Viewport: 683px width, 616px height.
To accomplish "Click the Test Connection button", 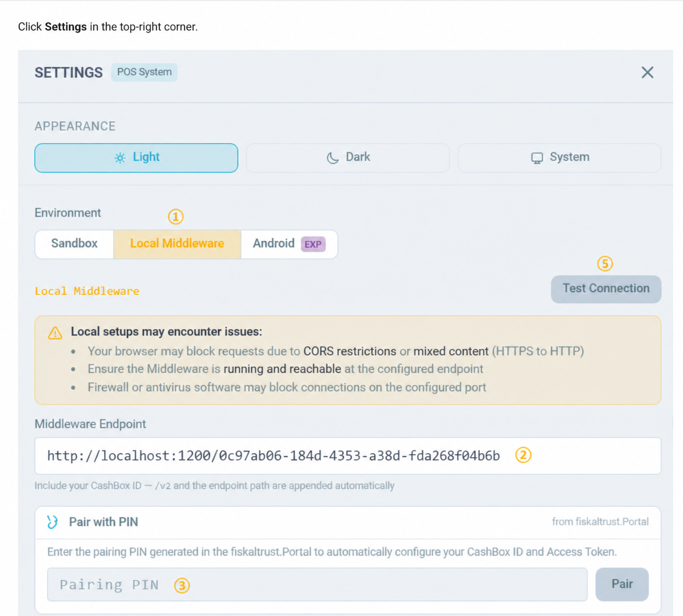I will tap(606, 289).
